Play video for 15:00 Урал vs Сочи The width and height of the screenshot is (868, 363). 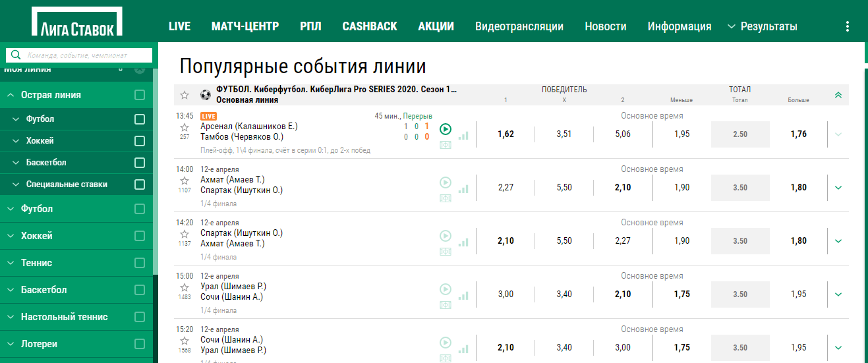click(x=446, y=289)
